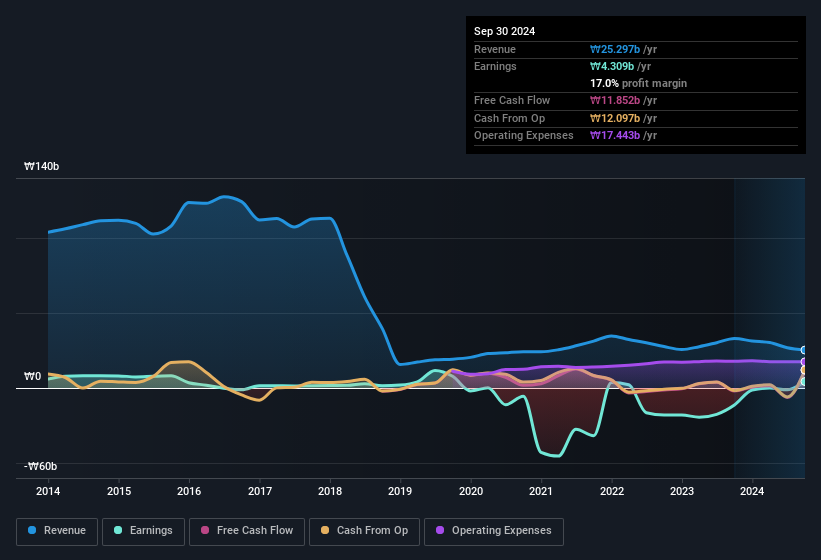Click the ₩17.443b operating expenses value
This screenshot has width=821, height=560.
tap(615, 135)
